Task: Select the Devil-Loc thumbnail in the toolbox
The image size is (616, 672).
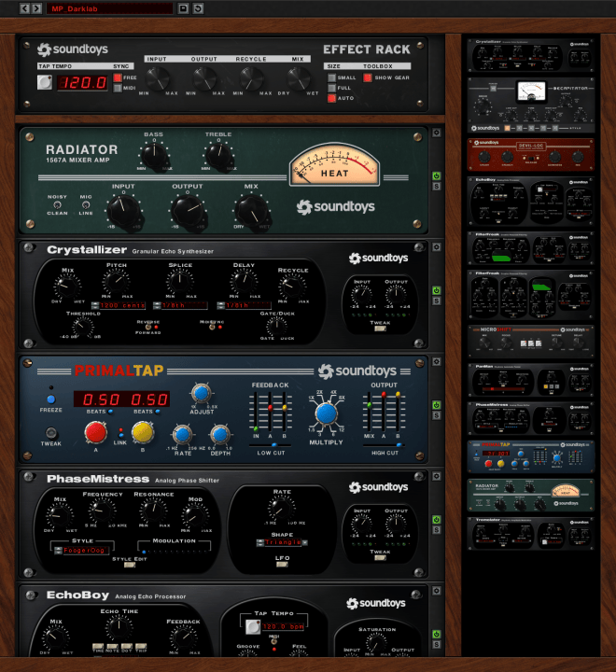Action: (531, 155)
